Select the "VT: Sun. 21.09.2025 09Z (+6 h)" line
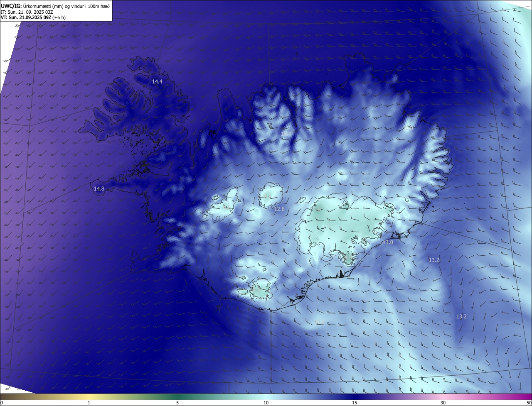The height and width of the screenshot is (406, 532). pyautogui.click(x=33, y=17)
